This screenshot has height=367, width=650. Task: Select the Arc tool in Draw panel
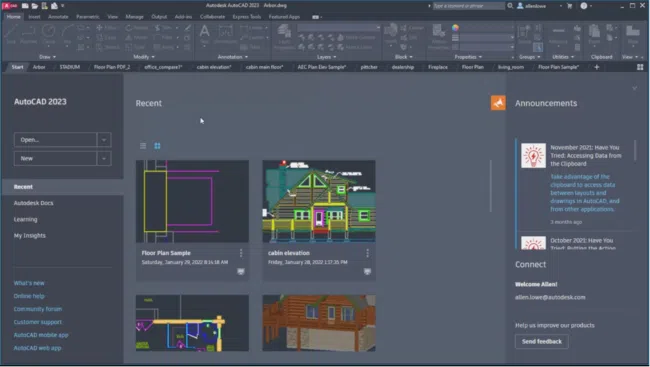point(67,34)
